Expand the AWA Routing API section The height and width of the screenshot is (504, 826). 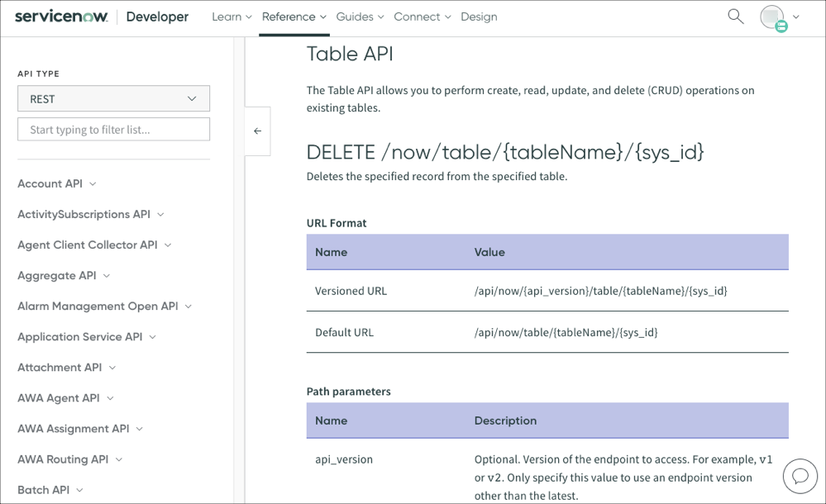62,459
